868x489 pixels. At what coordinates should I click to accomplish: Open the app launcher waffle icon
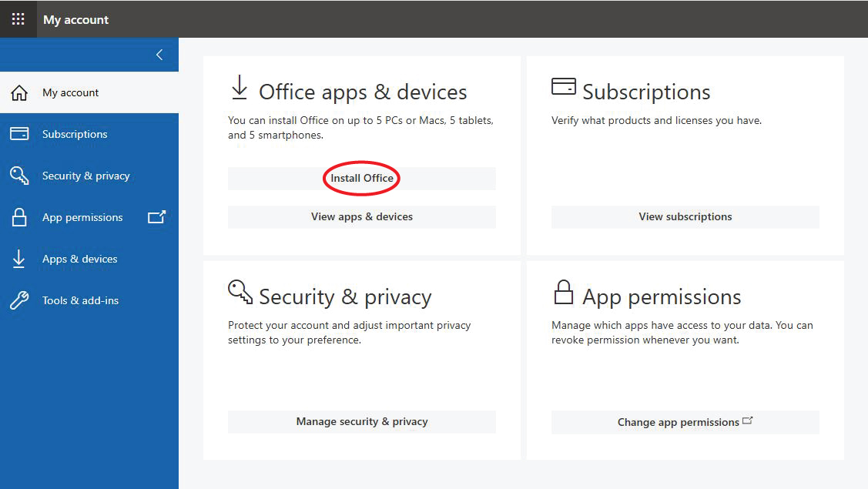point(18,19)
